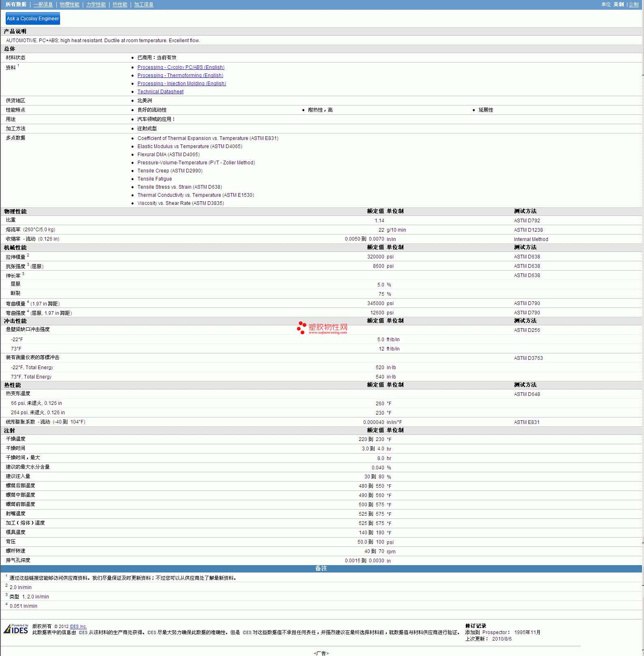The width and height of the screenshot is (644, 656).
Task: Click the 射嘴温度 row label
Action: tap(15, 514)
